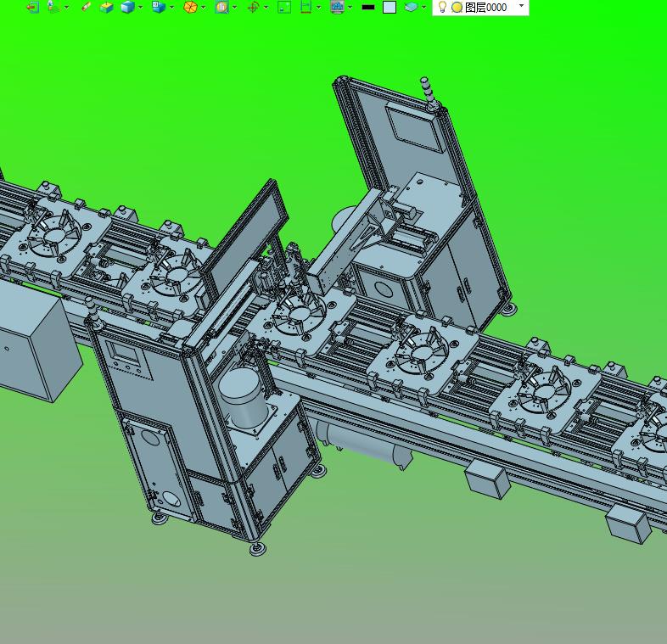Viewport: 667px width, 644px height.
Task: Click the black line color swatch
Action: (x=368, y=8)
